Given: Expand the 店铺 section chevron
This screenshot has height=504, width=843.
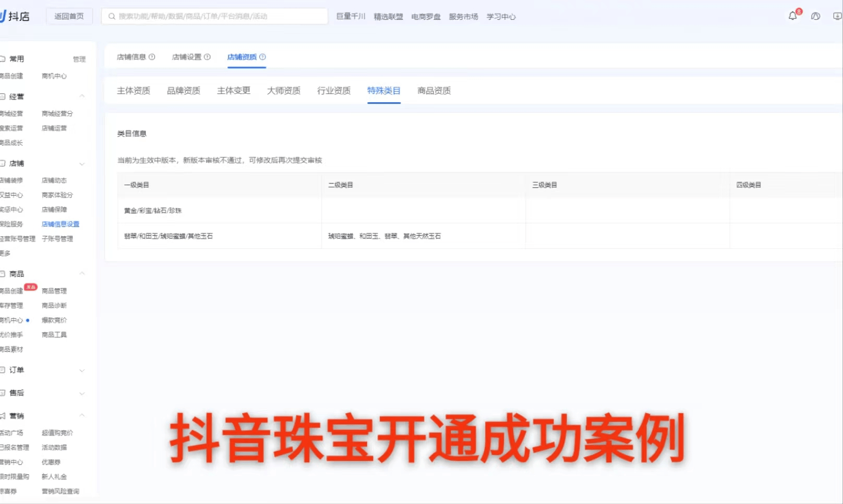Looking at the screenshot, I should point(82,163).
